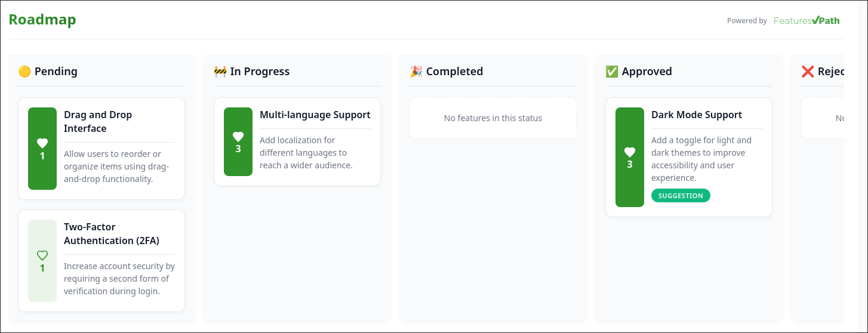
Task: Open Two-Factor Authentication (2FA) title
Action: [112, 233]
